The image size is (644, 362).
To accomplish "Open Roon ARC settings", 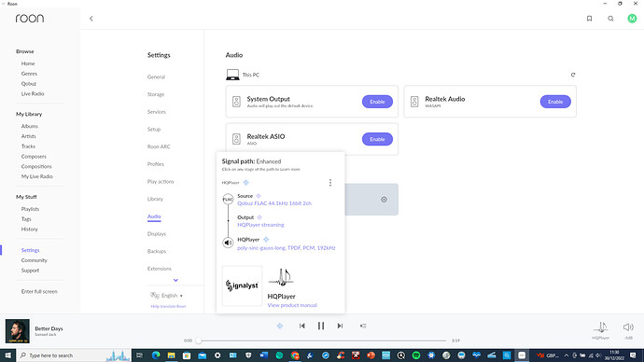I will [x=159, y=146].
